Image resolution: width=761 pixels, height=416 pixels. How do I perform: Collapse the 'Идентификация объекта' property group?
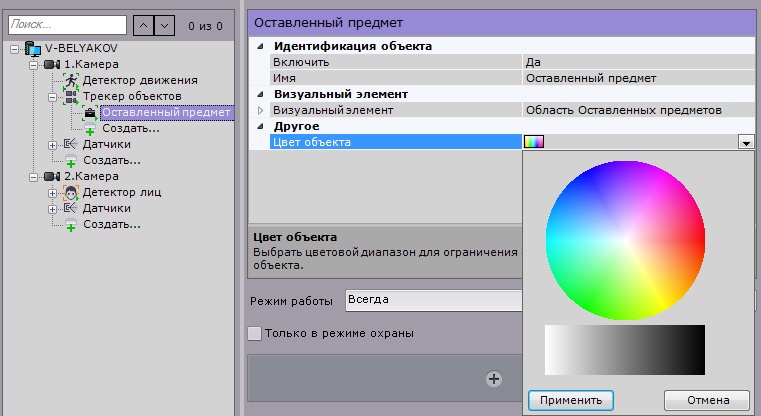pos(261,47)
